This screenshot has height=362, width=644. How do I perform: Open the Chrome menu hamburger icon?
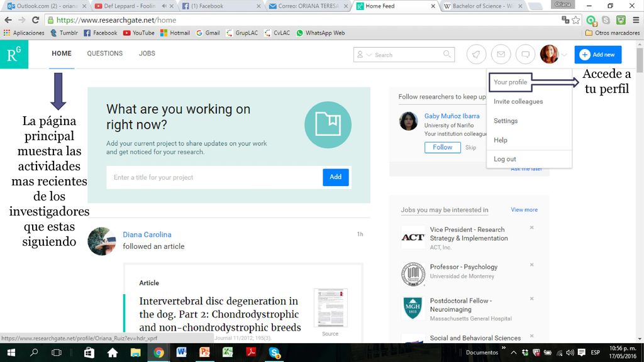636,19
